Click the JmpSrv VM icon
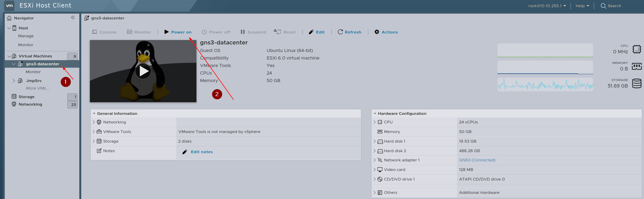 [x=20, y=81]
